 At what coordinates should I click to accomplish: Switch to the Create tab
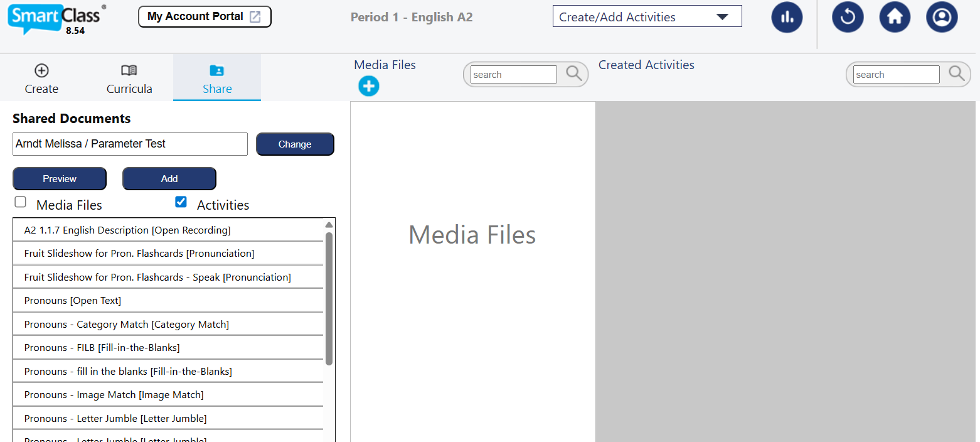(41, 78)
